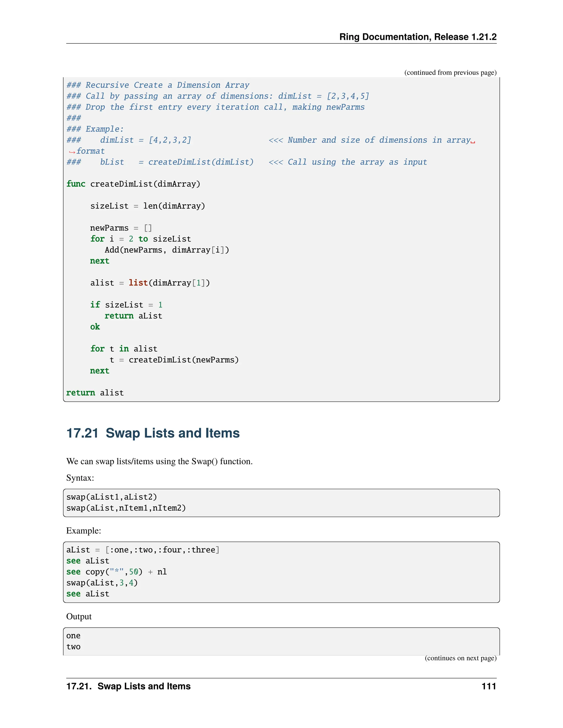Click the "see copy" code line
The width and height of the screenshot is (563, 728).
point(116,572)
